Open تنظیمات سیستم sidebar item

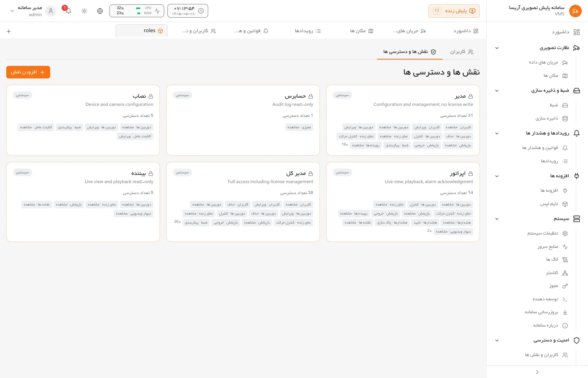548,233
